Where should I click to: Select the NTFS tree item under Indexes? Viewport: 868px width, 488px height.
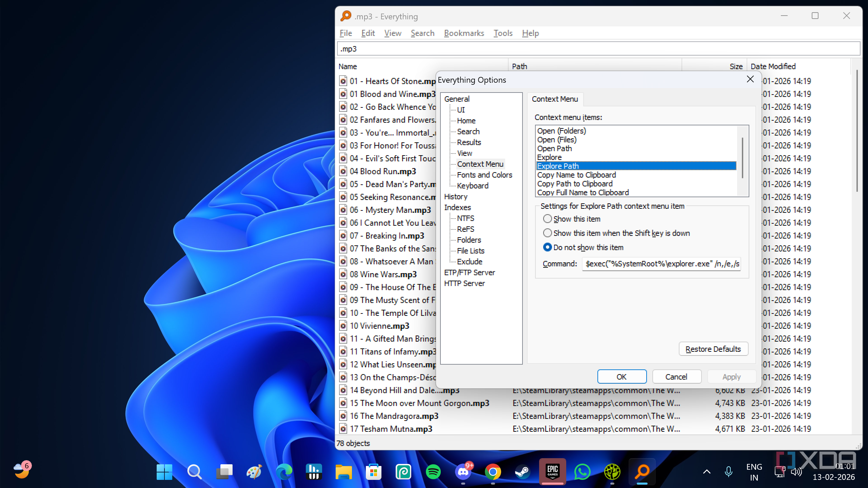point(465,218)
